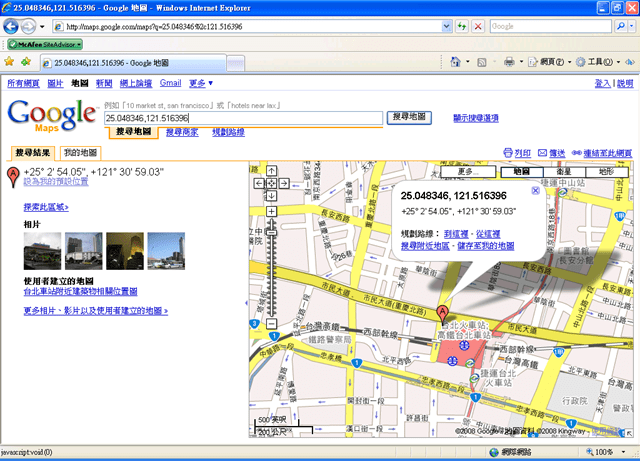The height and width of the screenshot is (461, 640).
Task: Open the second photo thumbnail
Action: tap(84, 251)
